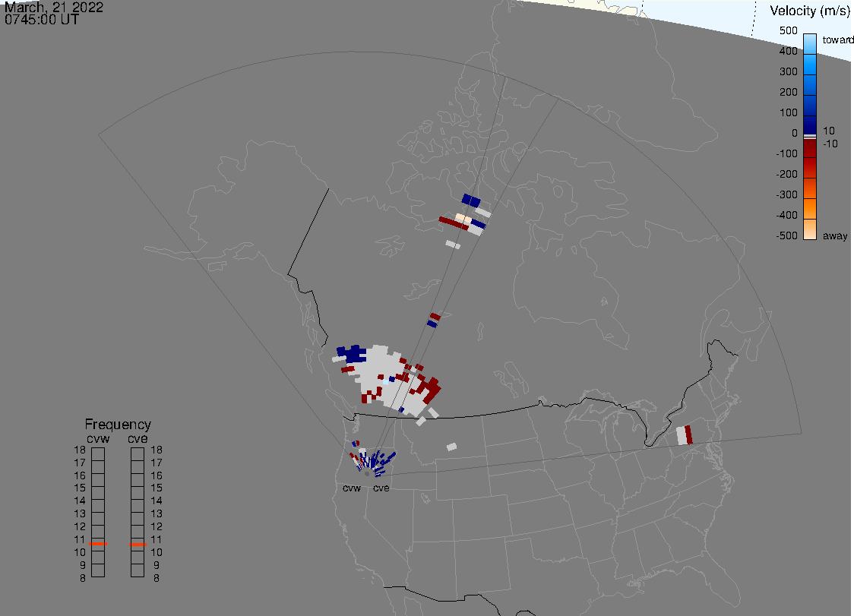Click the orange marker in the cvw frequency column
The image size is (854, 616).
coord(97,544)
